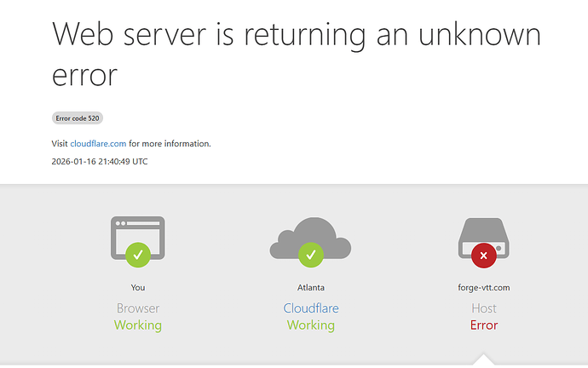Click the green "Working" text under Browser
The height and width of the screenshot is (368, 588).
click(x=138, y=325)
